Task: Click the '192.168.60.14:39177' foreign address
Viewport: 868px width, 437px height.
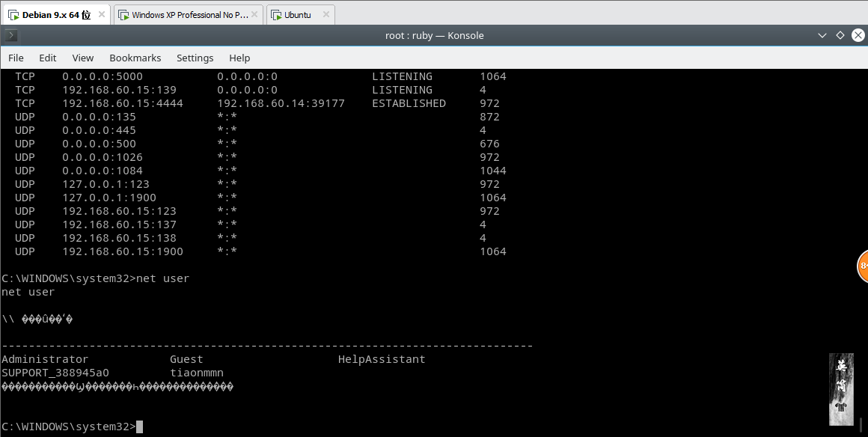Action: tap(281, 103)
